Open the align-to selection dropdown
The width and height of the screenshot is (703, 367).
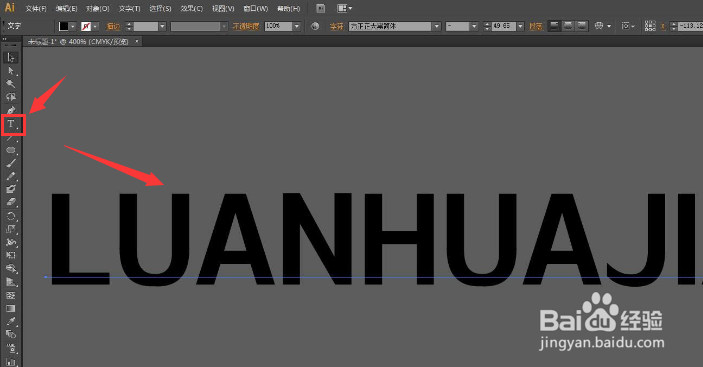click(628, 26)
